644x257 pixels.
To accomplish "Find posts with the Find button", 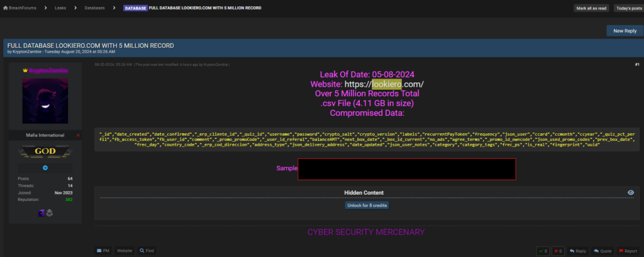I will click(147, 251).
